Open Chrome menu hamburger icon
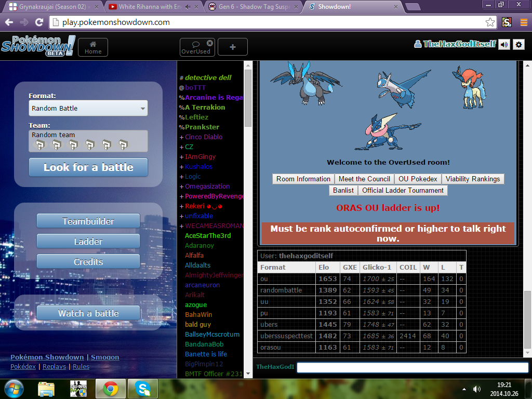Viewport: 532px width, 399px height. tap(524, 22)
